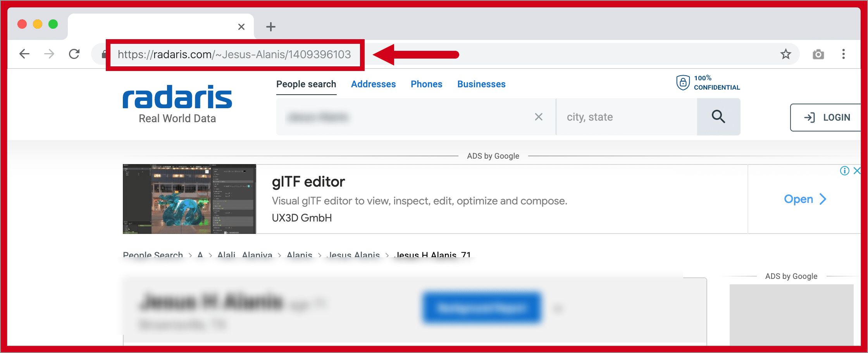Click the yellow minimize window button
The image size is (868, 353).
click(x=38, y=24)
